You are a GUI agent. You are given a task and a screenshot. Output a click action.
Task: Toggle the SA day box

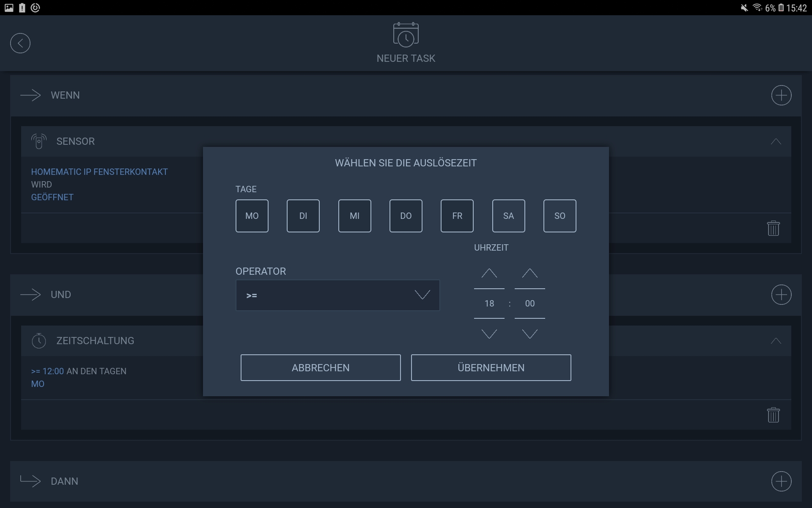[x=508, y=216]
